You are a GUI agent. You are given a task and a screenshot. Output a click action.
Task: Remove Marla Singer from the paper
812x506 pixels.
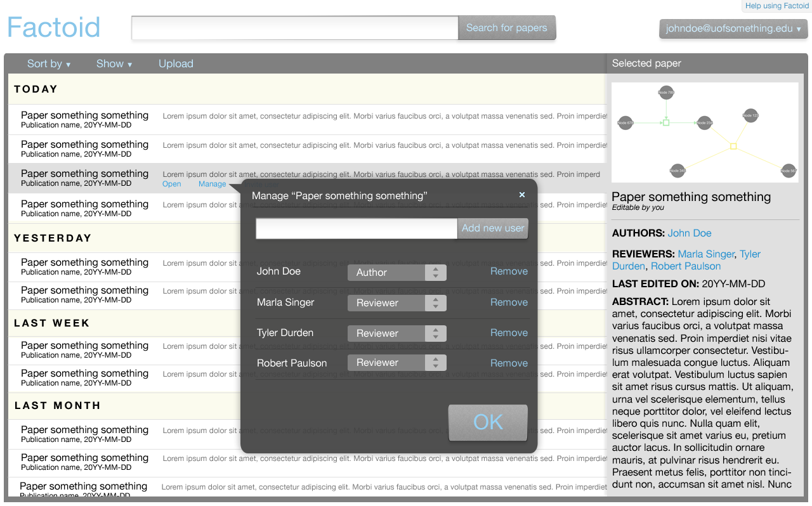point(509,302)
